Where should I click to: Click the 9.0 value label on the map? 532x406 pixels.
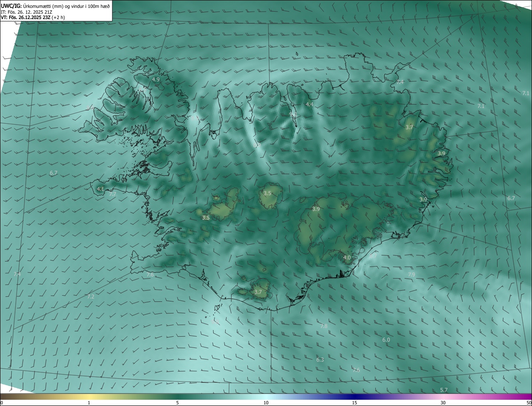click(x=293, y=114)
